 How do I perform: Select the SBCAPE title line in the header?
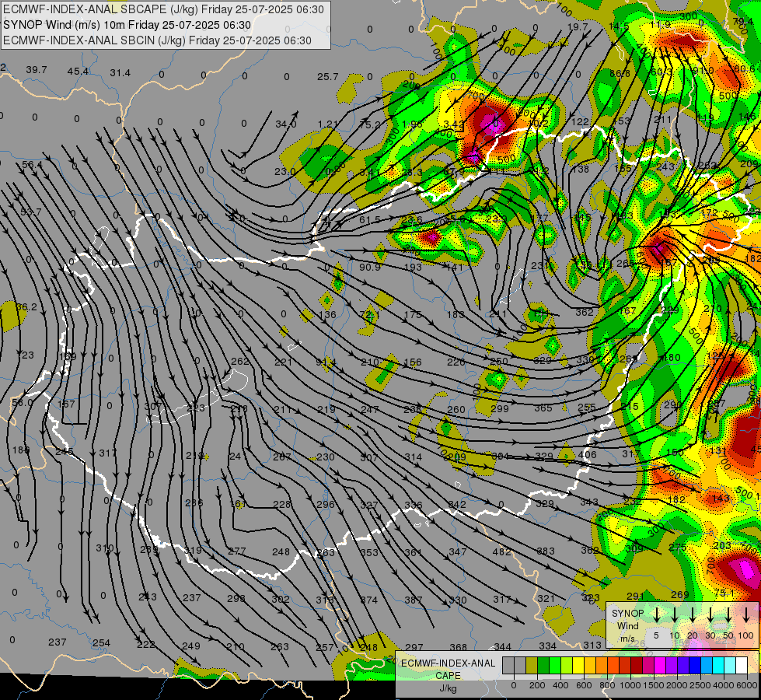[163, 9]
